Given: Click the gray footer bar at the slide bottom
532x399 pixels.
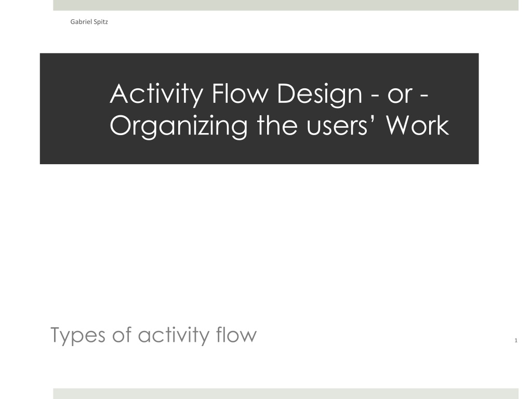Looking at the screenshot, I should [x=286, y=394].
